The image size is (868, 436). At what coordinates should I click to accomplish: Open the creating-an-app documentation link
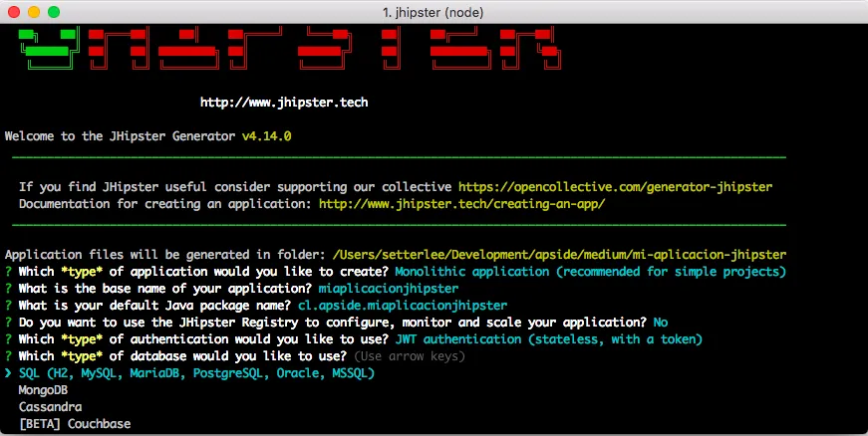462,203
